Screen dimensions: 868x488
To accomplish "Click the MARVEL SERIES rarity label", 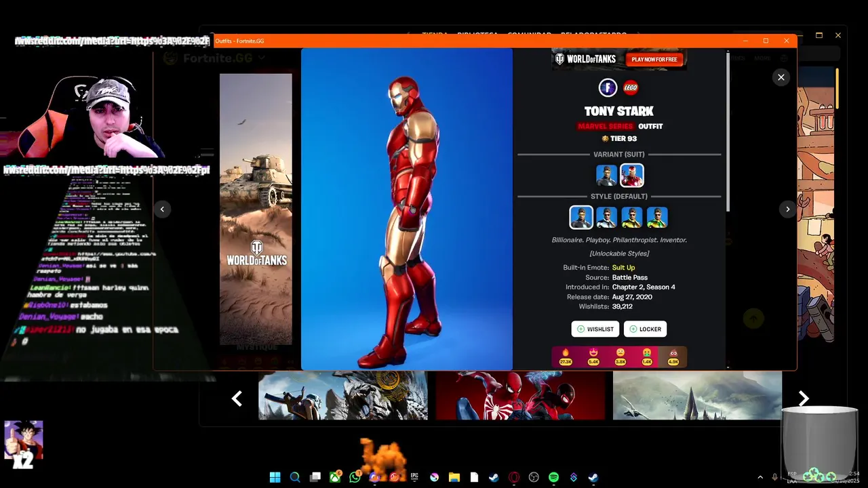I will (606, 126).
